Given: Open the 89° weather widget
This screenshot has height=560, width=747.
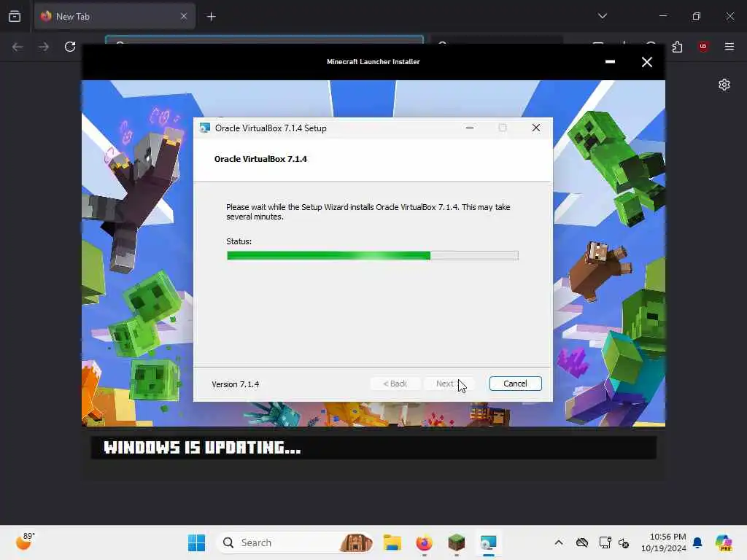Looking at the screenshot, I should pyautogui.click(x=25, y=542).
